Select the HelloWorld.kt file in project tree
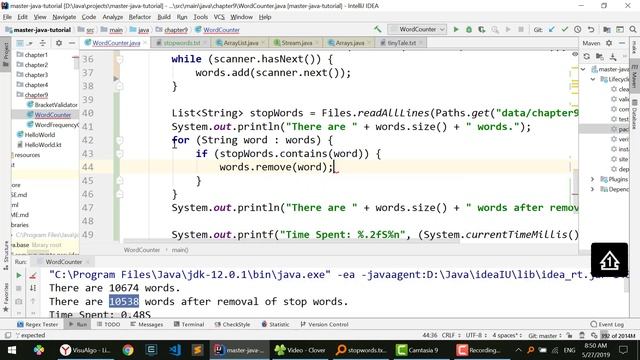Screen dimensions: 640x360 click(x=39, y=145)
